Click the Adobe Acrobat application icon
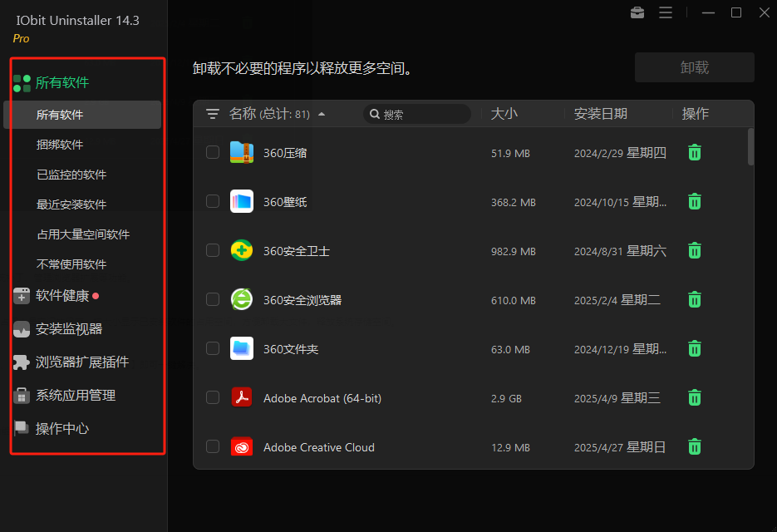Image resolution: width=777 pixels, height=532 pixels. tap(242, 398)
